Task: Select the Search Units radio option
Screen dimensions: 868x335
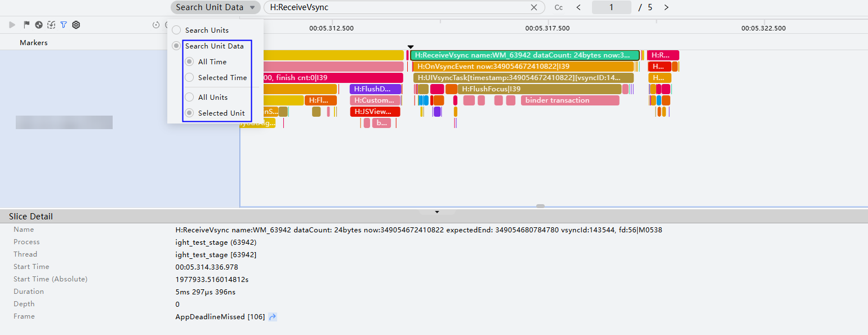Action: pyautogui.click(x=176, y=30)
